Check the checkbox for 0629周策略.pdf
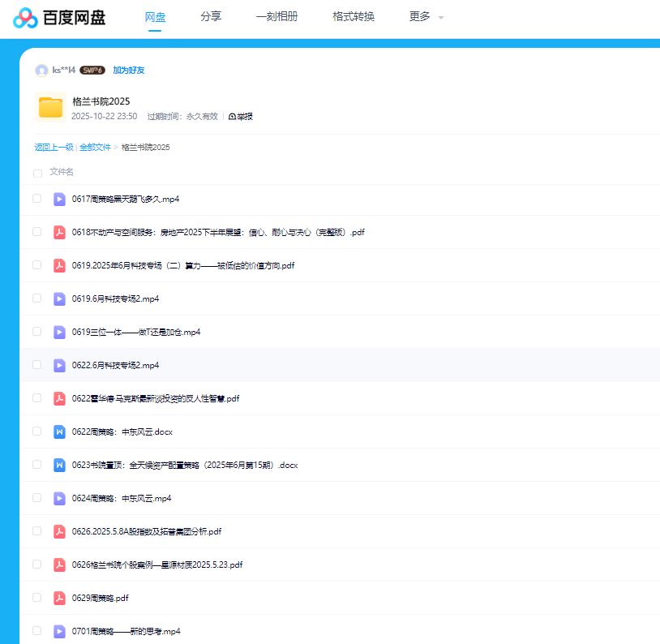660x644 pixels. coord(37,598)
